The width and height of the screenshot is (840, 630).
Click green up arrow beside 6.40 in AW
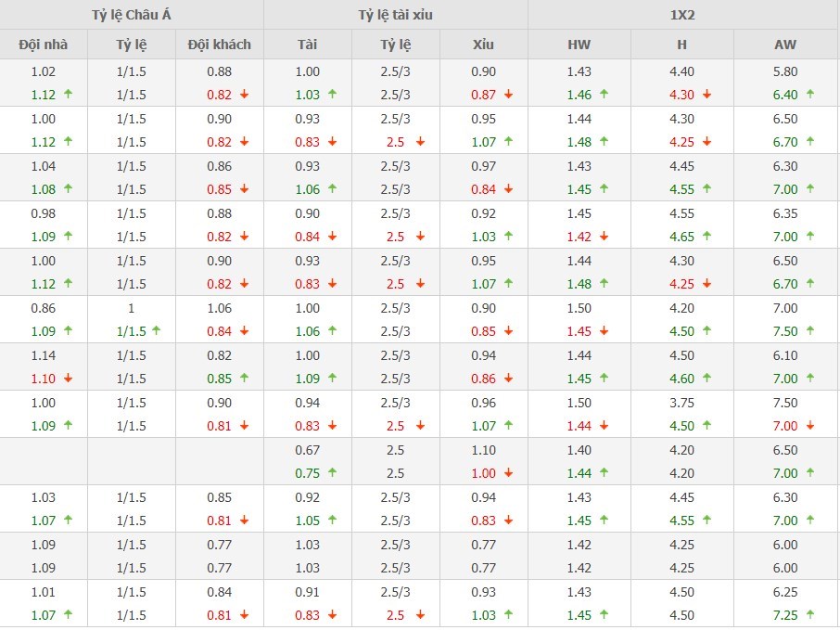click(x=810, y=95)
